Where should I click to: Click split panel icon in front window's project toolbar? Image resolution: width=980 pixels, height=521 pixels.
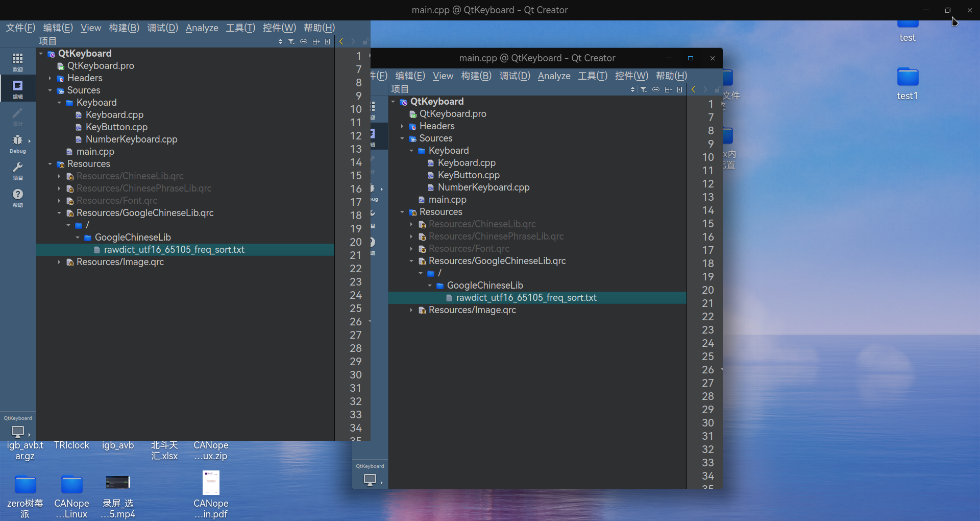coord(668,89)
